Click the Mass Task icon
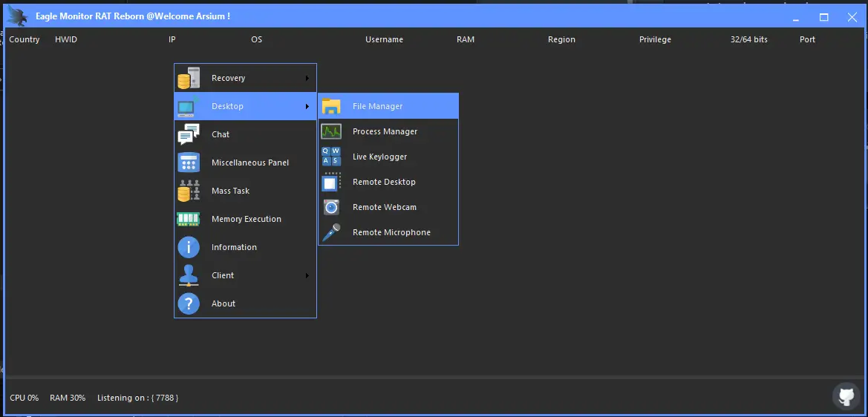Viewport: 868px width, 417px height. [x=189, y=191]
